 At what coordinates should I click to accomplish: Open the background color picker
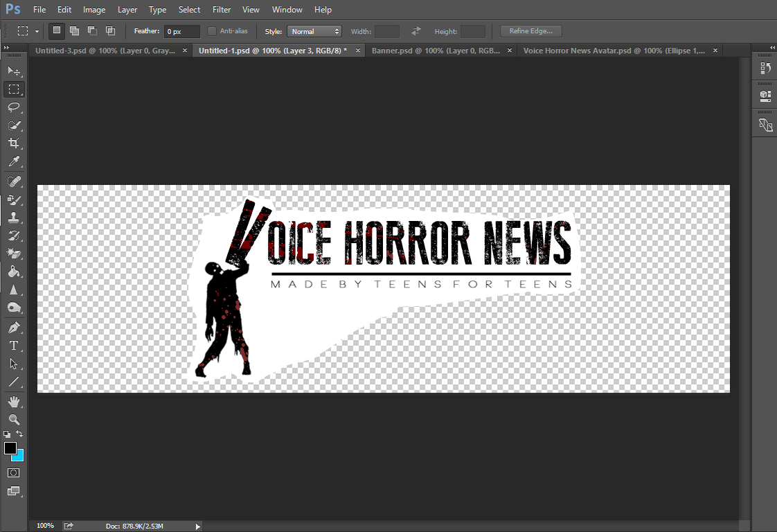coord(19,456)
